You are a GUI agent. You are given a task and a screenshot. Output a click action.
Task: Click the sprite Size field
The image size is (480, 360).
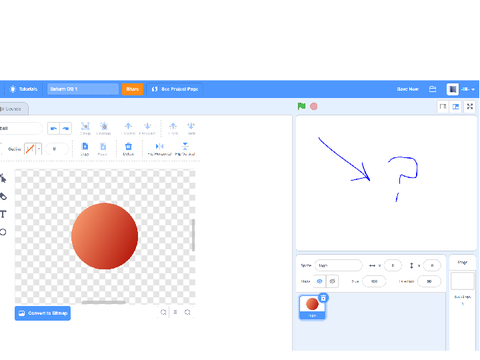(x=374, y=281)
